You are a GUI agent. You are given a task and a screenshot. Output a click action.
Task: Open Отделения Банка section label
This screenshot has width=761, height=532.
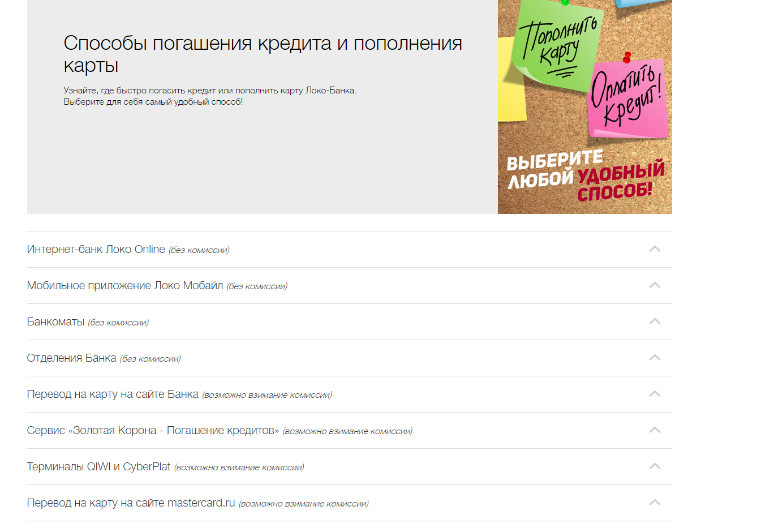click(x=71, y=358)
